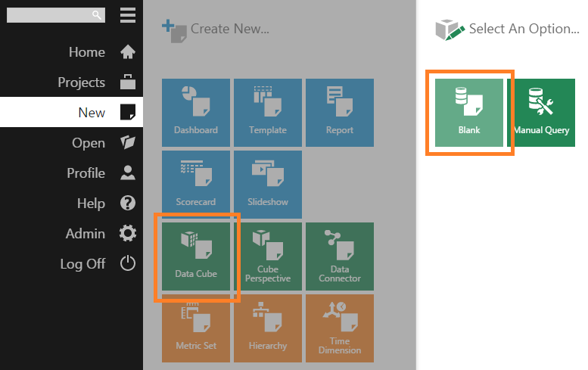Create a new Dashboard tile
Viewport: 588px width, 370px height.
pos(196,112)
